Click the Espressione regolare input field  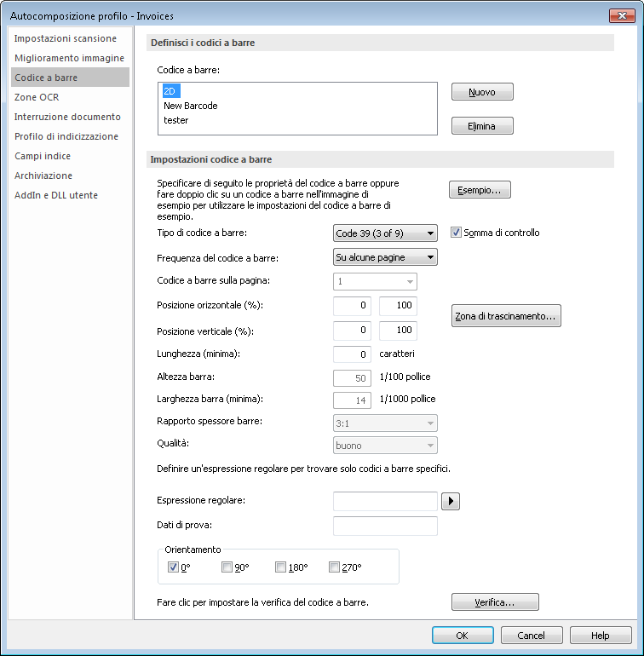point(385,501)
